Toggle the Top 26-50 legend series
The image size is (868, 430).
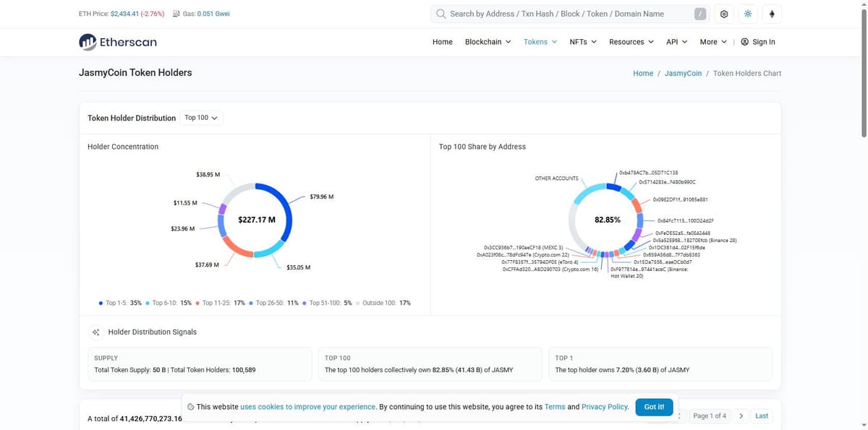pos(273,303)
